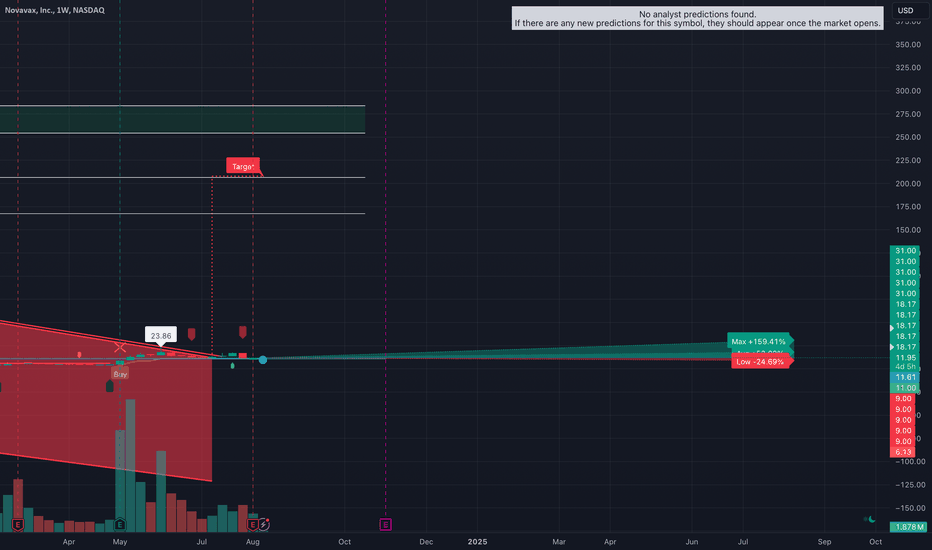932x550 pixels.
Task: Select the green shaded zone rectangle
Action: 182,120
